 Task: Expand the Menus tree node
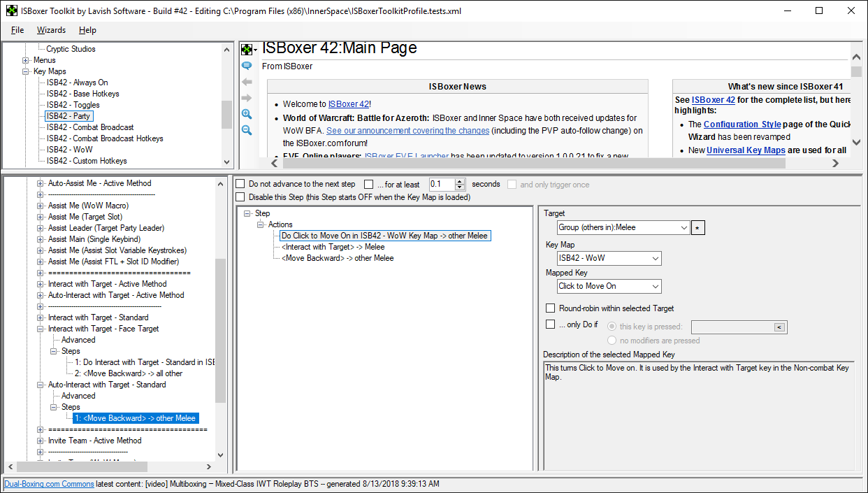(x=26, y=60)
